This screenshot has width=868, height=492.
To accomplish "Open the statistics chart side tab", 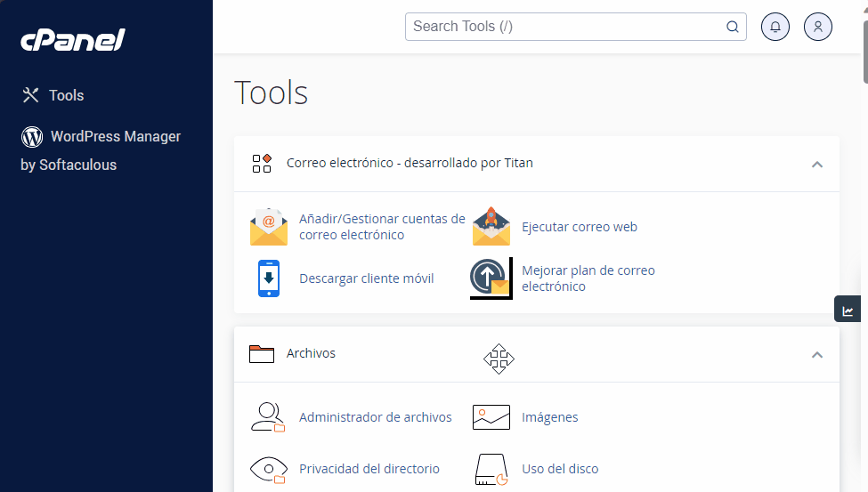I will pos(848,309).
